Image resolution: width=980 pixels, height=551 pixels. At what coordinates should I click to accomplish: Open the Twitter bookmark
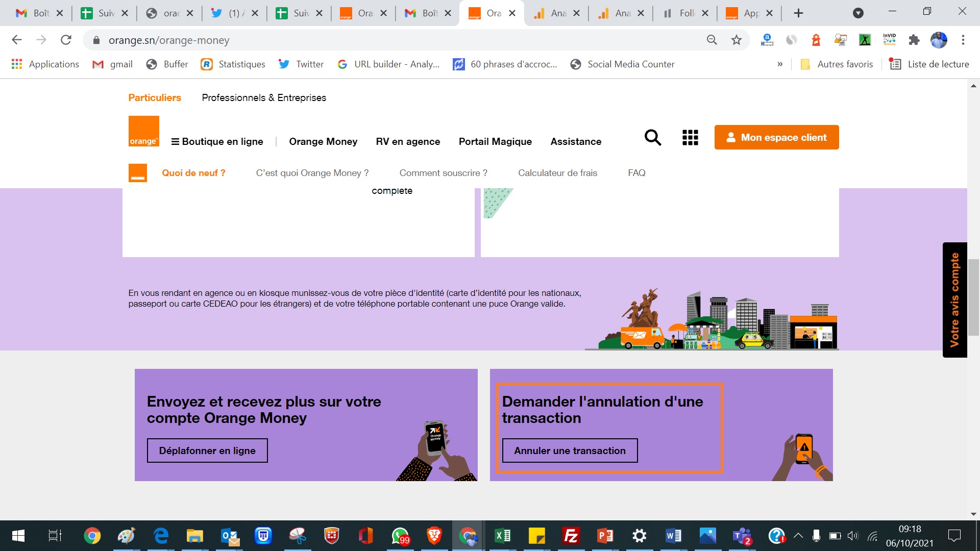[301, 64]
